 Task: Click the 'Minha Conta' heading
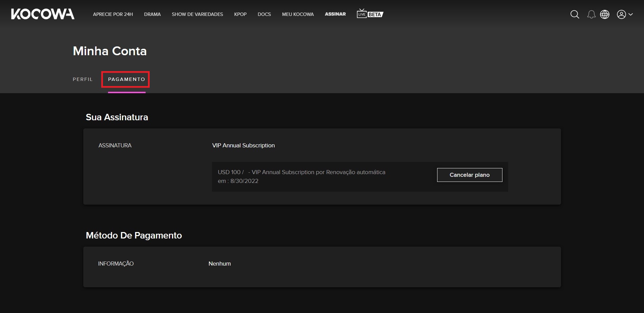[110, 51]
